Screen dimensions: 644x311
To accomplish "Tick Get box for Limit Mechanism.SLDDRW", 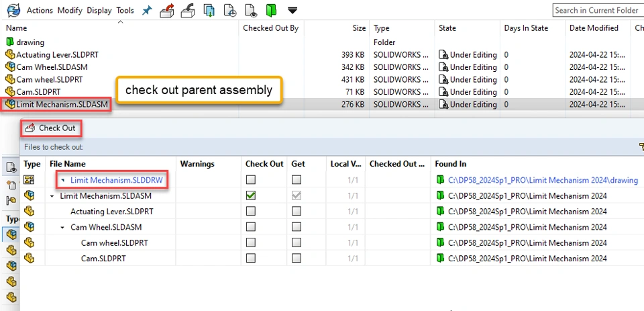I will coord(296,180).
